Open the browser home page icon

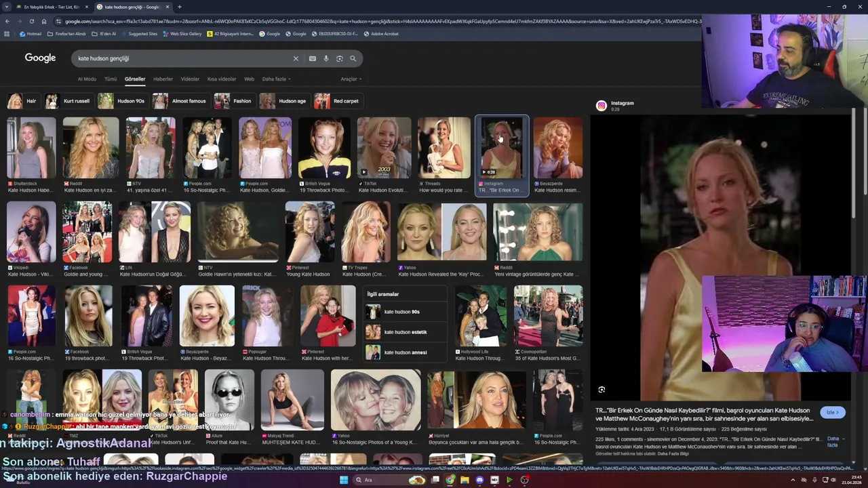43,21
